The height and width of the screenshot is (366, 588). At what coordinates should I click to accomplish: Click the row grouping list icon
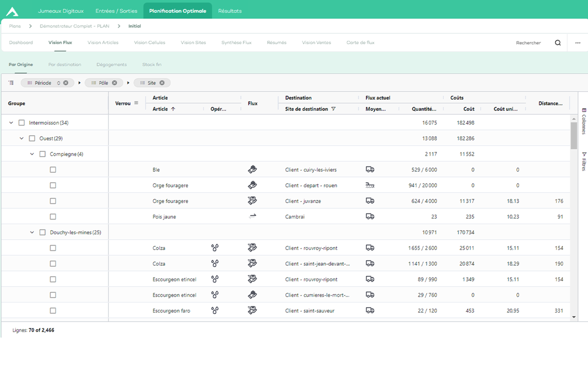pos(11,83)
